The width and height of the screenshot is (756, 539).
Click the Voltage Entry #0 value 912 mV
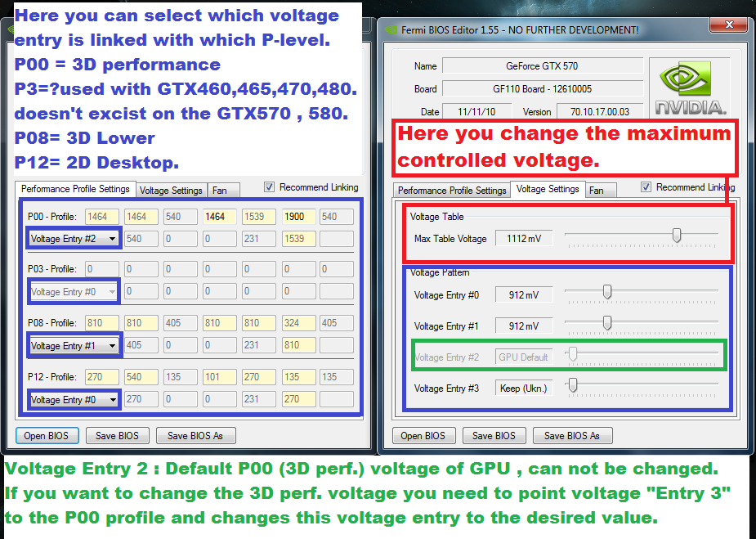tap(524, 294)
